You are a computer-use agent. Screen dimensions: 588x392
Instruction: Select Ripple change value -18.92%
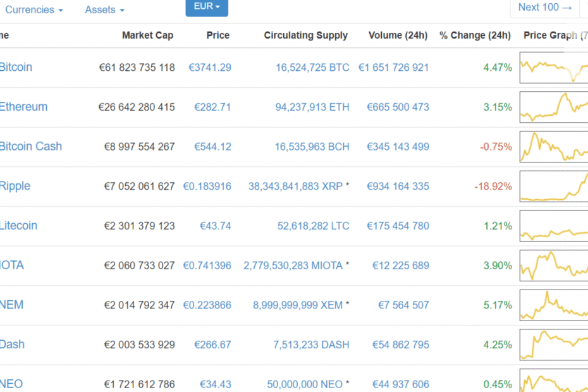coord(493,187)
